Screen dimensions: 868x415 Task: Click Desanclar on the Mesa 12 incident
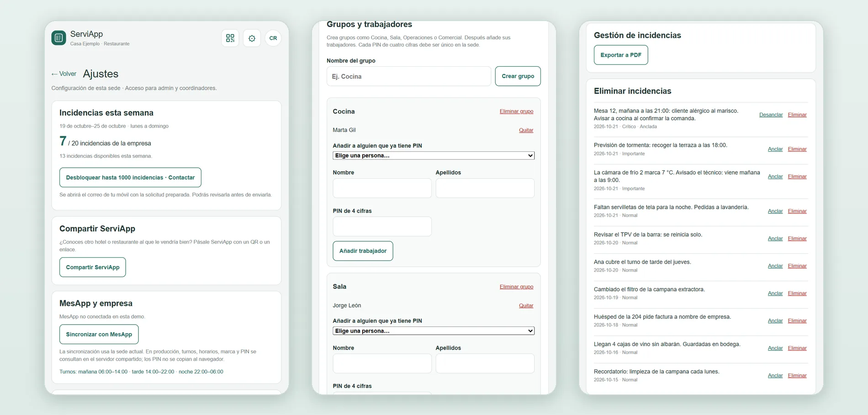(771, 115)
